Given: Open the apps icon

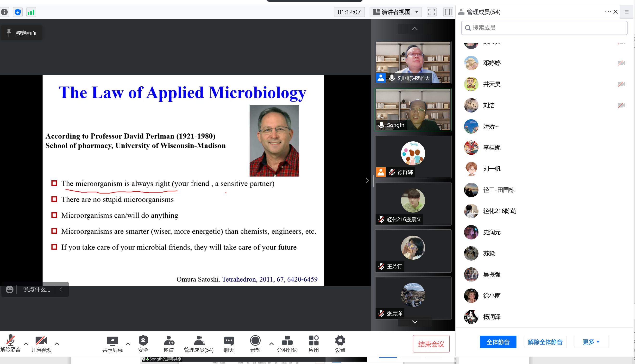Looking at the screenshot, I should click(x=314, y=340).
